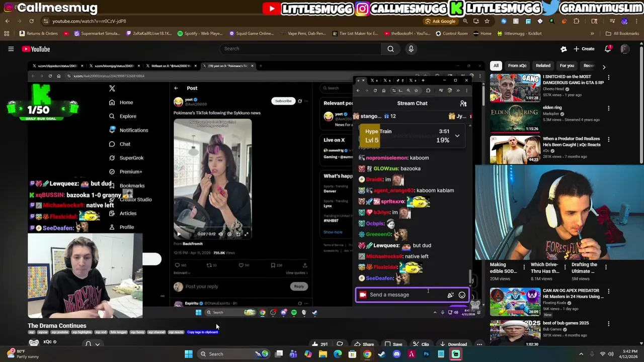Open the Control Room bookmark
The width and height of the screenshot is (644, 362).
click(x=451, y=34)
